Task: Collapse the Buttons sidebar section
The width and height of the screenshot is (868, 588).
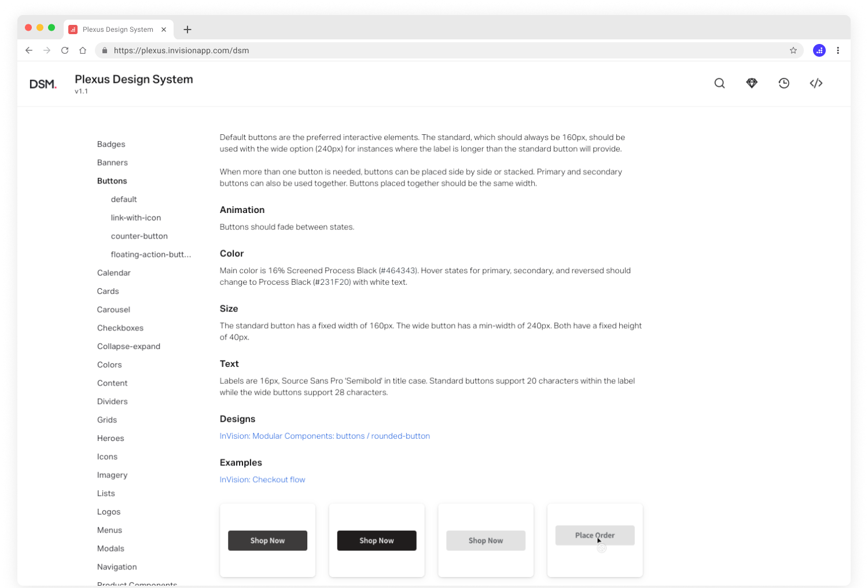Action: (112, 181)
